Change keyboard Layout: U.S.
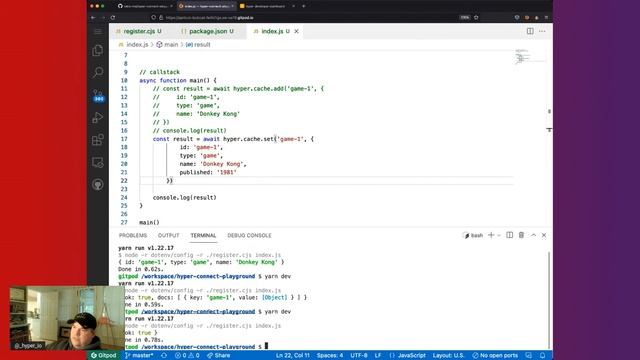The height and width of the screenshot is (360, 640). point(449,355)
